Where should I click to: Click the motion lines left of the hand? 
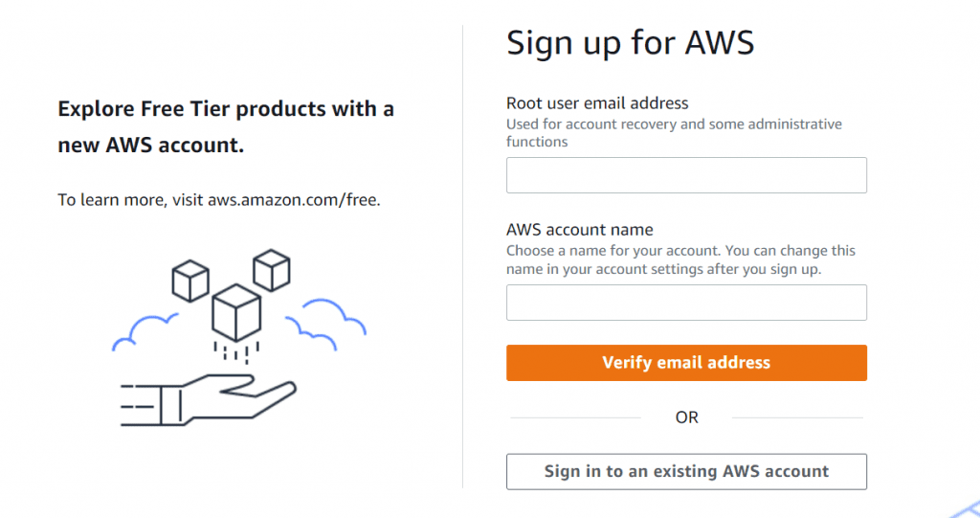(137, 402)
